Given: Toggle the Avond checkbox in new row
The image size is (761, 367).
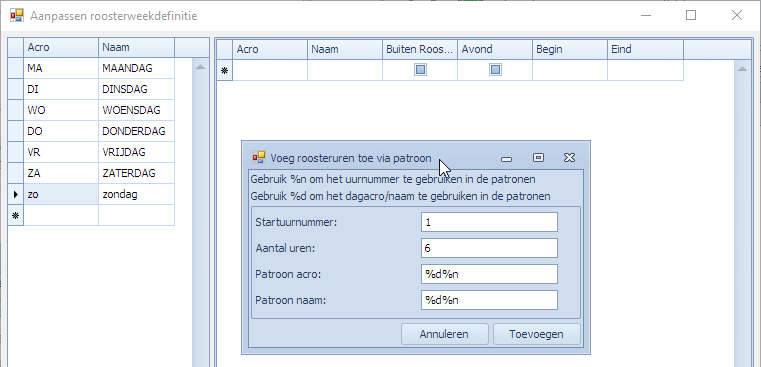Looking at the screenshot, I should point(495,70).
